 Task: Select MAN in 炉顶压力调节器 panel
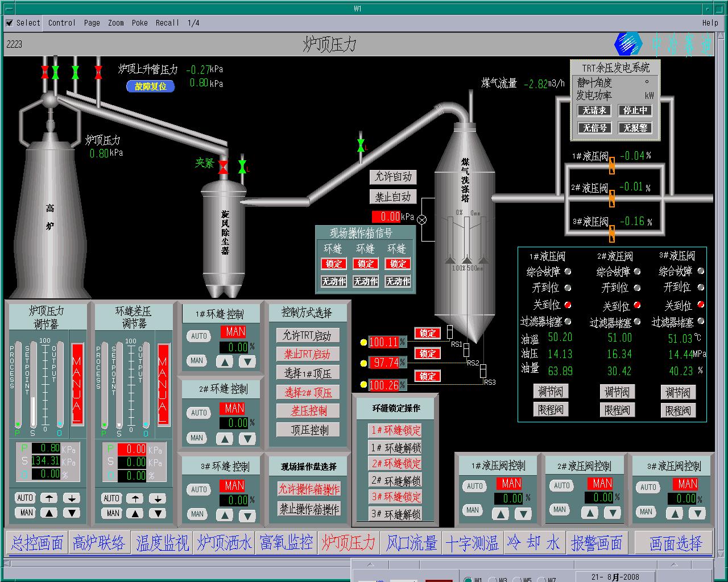coord(26,512)
